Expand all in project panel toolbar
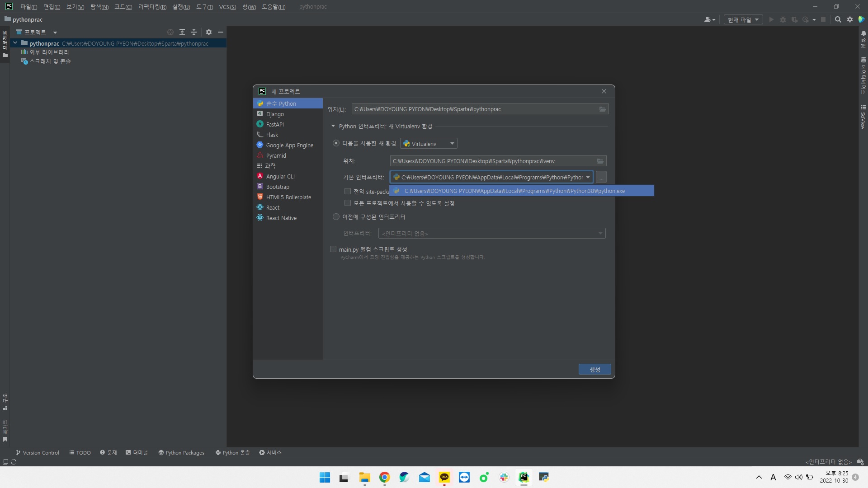 pyautogui.click(x=182, y=32)
